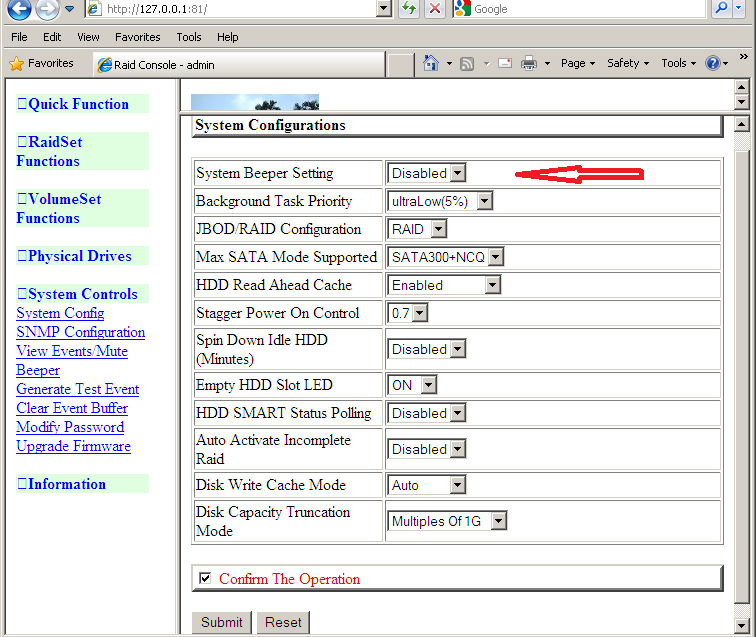Viewport: 756px width, 637px height.
Task: Click the banner frame scroll up arrow
Action: pos(742,87)
